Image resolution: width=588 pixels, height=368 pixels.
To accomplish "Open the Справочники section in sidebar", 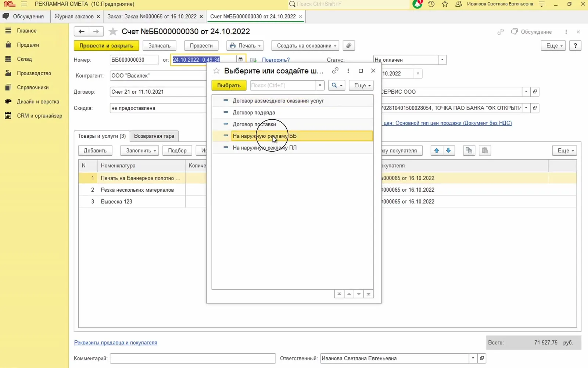I will pyautogui.click(x=33, y=87).
